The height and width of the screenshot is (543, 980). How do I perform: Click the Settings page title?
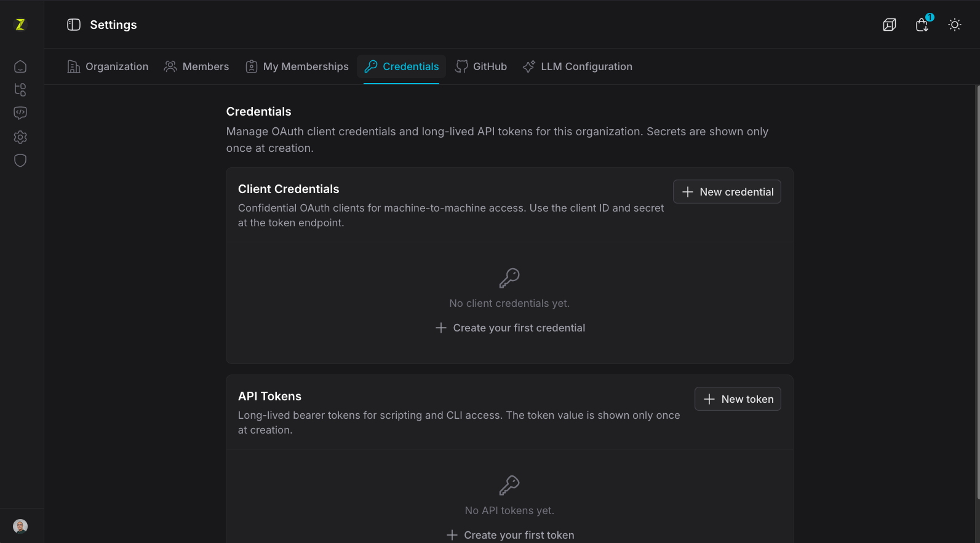click(113, 25)
